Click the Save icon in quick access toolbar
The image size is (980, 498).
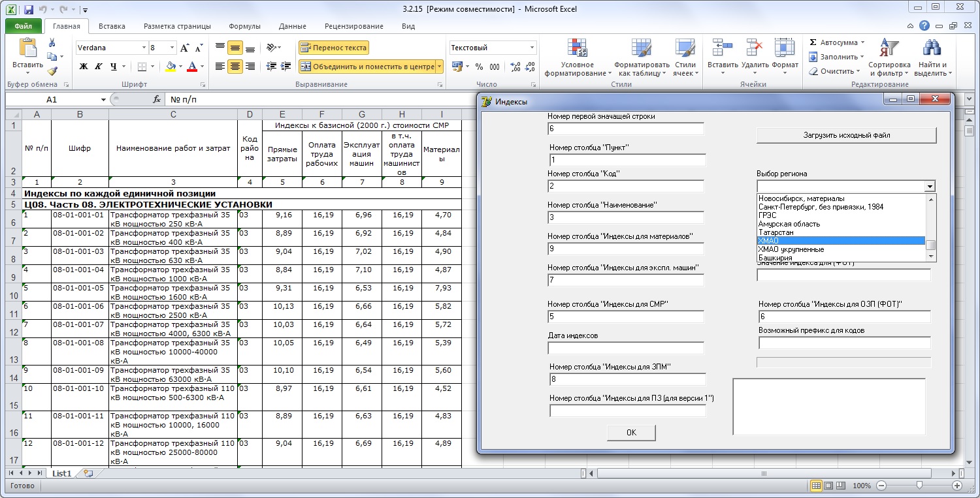pyautogui.click(x=29, y=10)
